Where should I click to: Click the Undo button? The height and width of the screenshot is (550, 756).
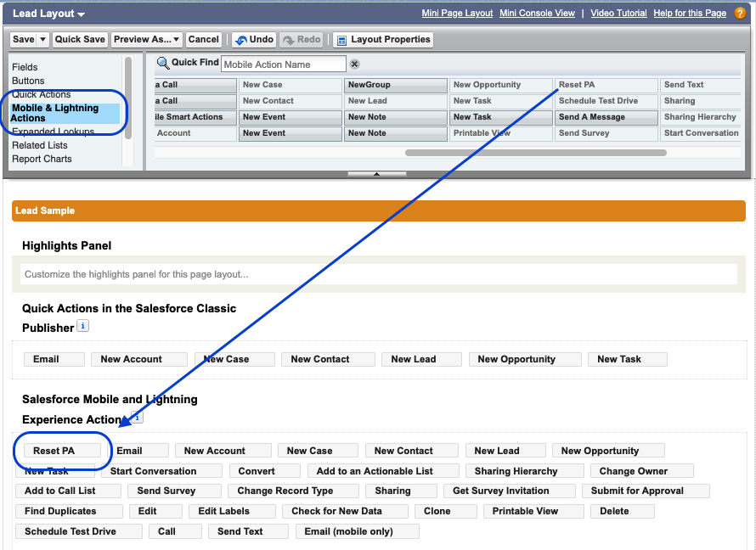(254, 40)
